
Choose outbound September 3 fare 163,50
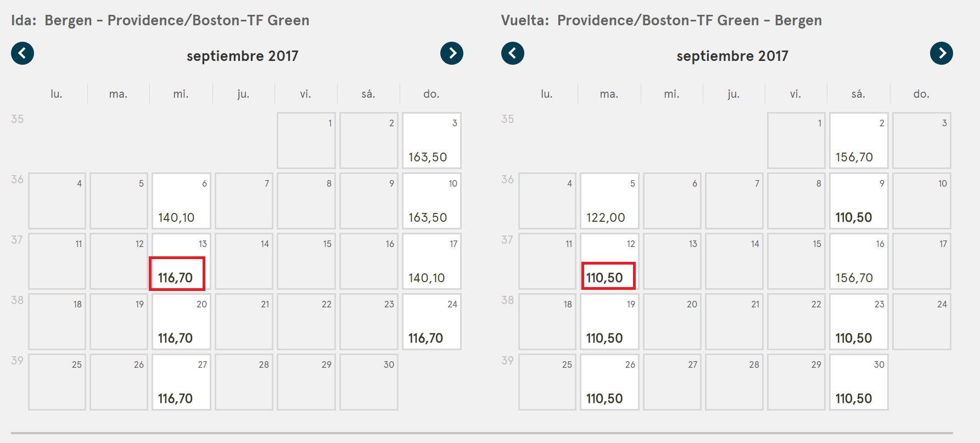coord(432,141)
